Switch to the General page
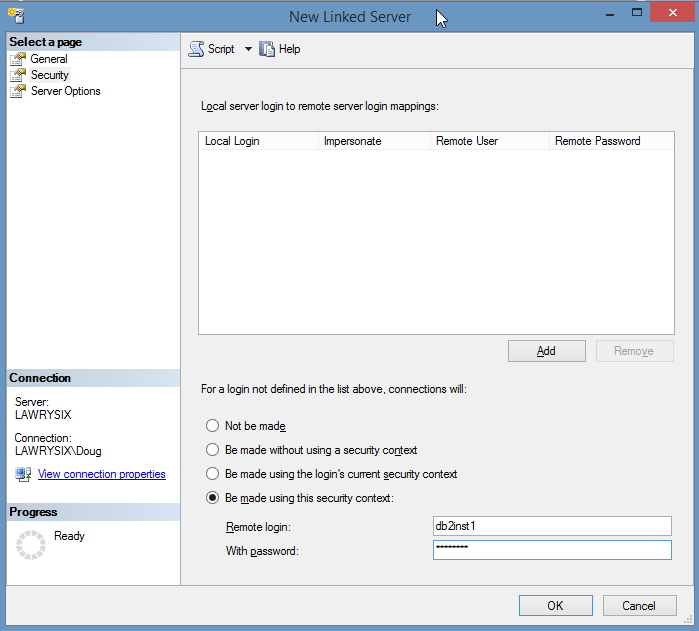Screen dimensions: 699x631 click(x=49, y=59)
